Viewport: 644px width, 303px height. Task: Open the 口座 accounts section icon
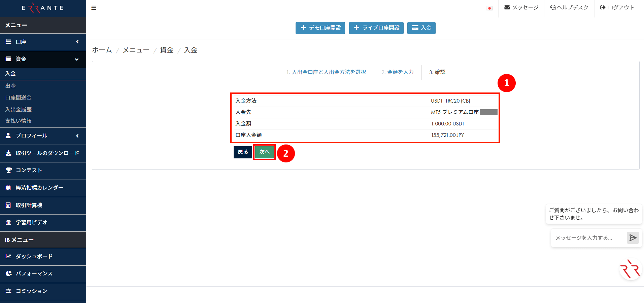8,42
